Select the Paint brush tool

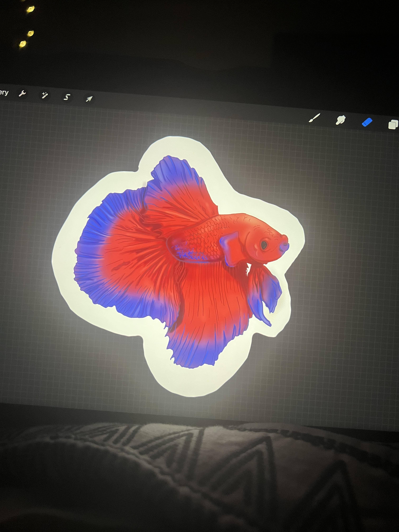pos(314,118)
